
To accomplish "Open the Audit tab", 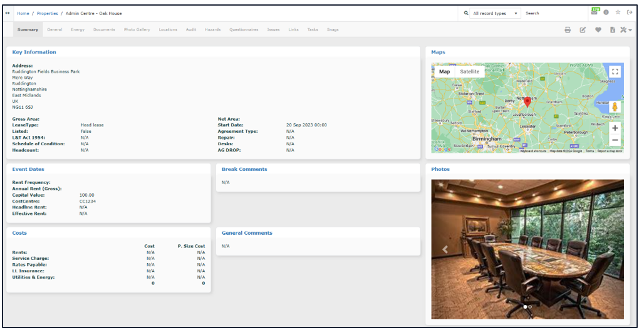I will (190, 29).
